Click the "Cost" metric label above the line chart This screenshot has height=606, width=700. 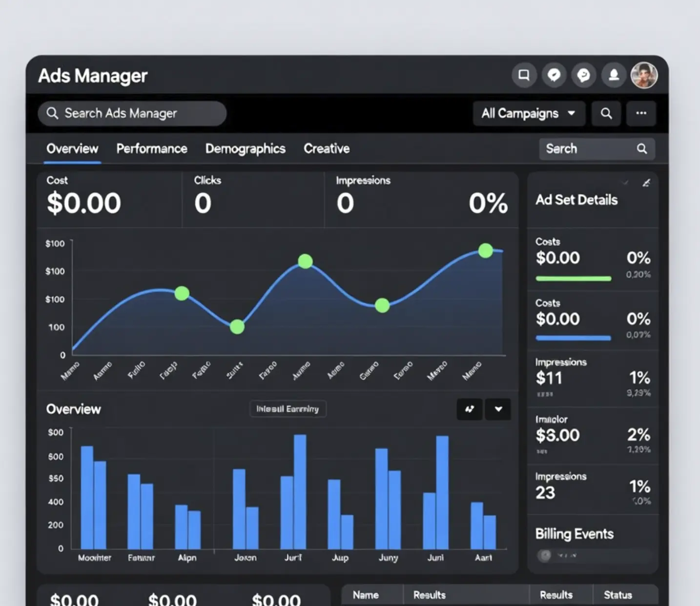57,180
